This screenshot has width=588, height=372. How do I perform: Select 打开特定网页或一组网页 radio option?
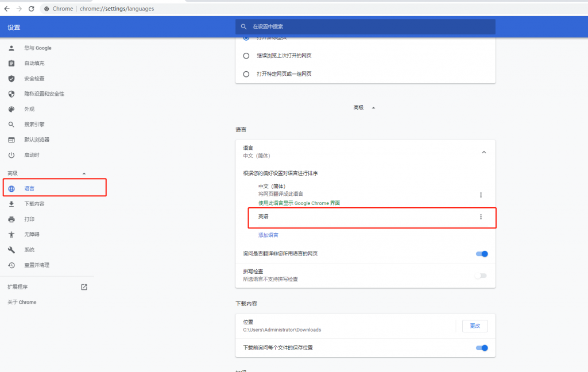(246, 74)
